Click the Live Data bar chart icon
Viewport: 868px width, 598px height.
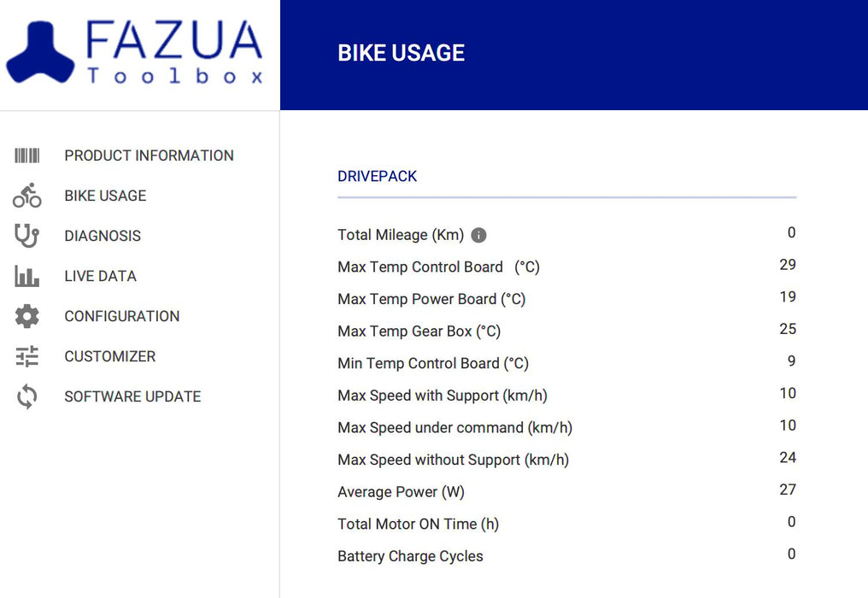[x=26, y=276]
